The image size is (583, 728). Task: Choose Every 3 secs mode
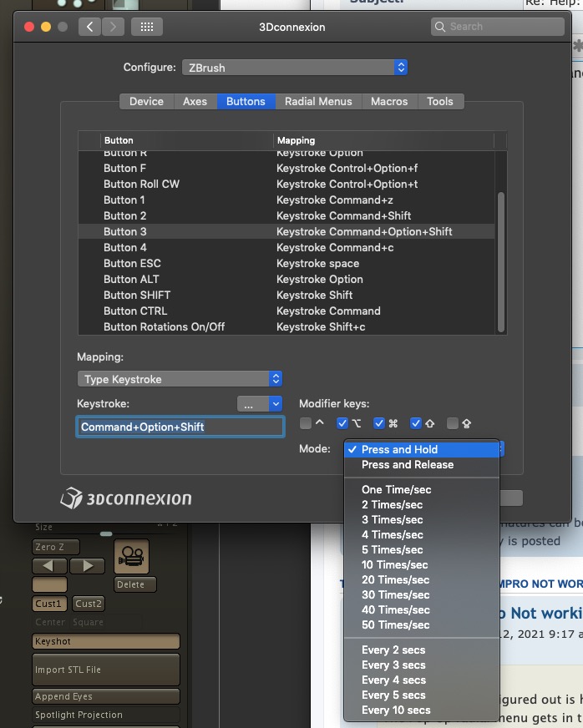422,665
